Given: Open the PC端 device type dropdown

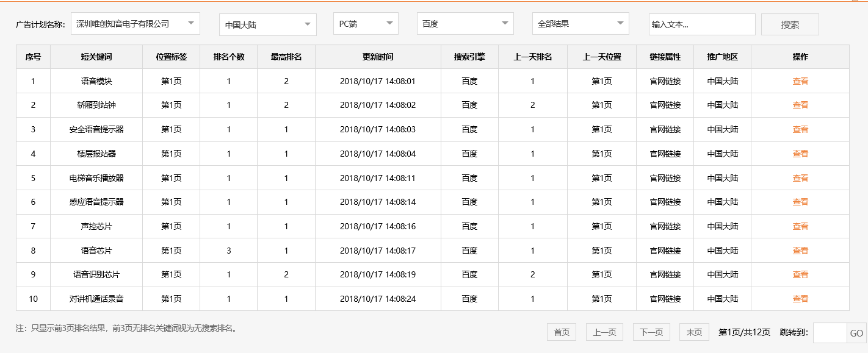Looking at the screenshot, I should (x=365, y=24).
